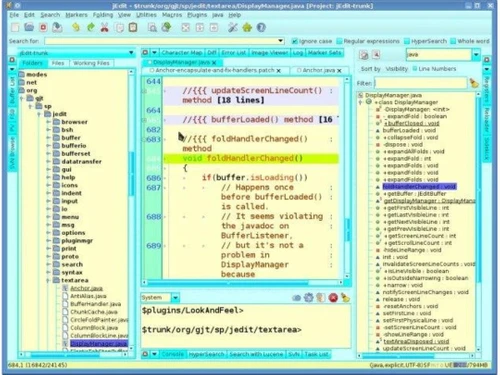
Task: Click the Find next green toolbar icon
Action: 166,27
